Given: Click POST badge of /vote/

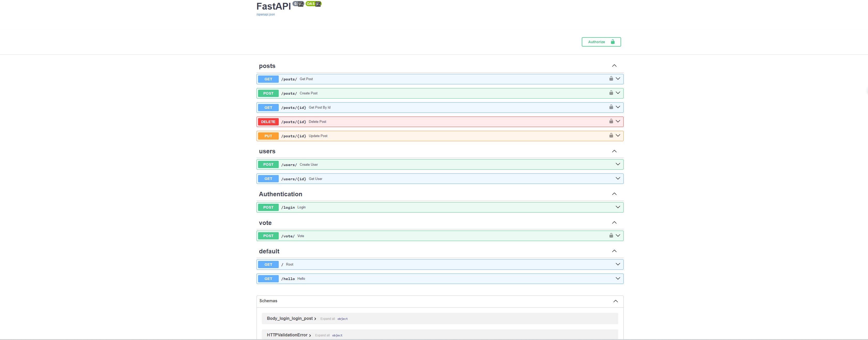Looking at the screenshot, I should click(x=268, y=236).
